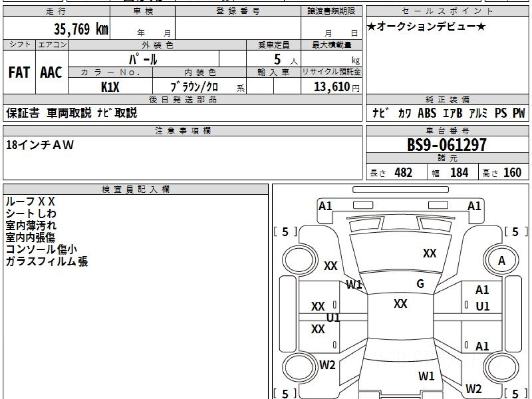Click the length value 482
This screenshot has width=532, height=399.
coord(403,172)
